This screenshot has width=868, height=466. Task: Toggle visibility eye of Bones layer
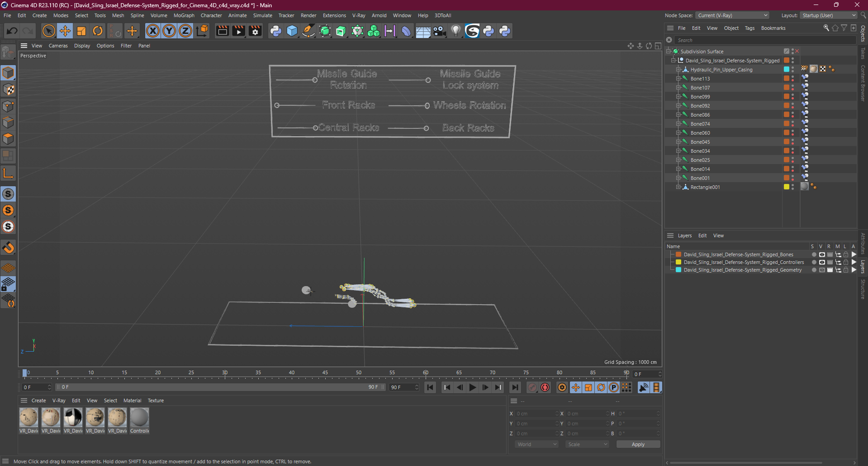(822, 254)
